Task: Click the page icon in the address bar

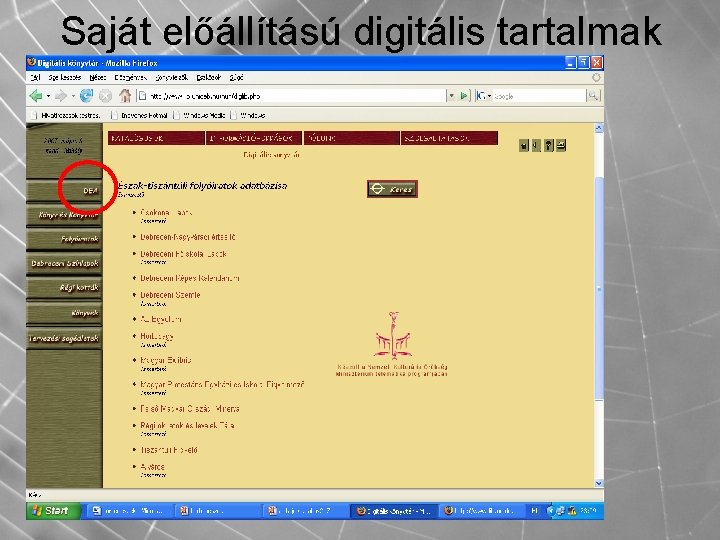Action: pos(143,96)
